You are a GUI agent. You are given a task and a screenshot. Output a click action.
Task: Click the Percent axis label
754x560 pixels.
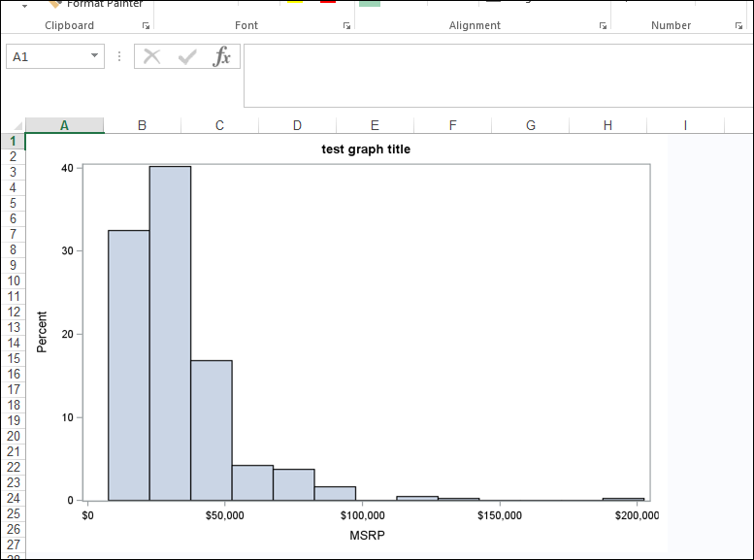[x=42, y=332]
